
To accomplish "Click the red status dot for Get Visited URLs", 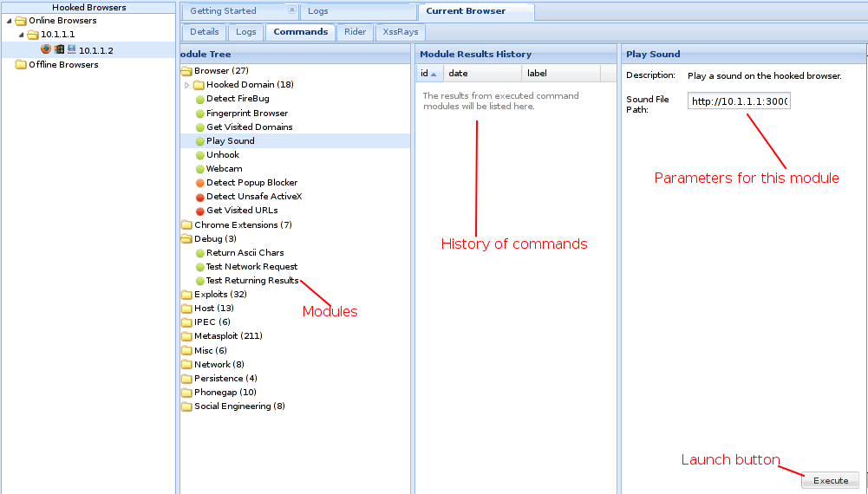I will pyautogui.click(x=199, y=211).
